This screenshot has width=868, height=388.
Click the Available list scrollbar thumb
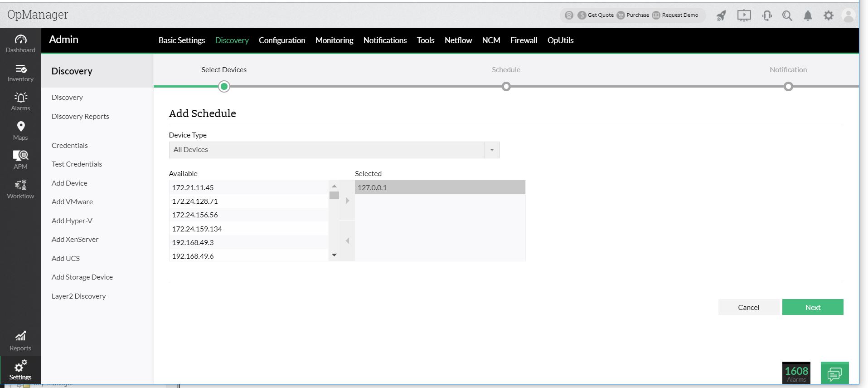point(334,196)
